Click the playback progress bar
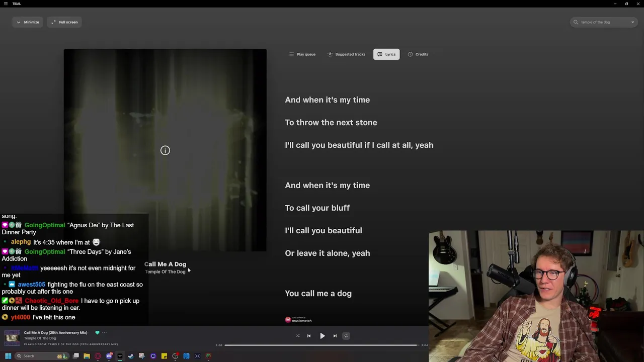Screen dimensions: 644x362 point(322,345)
